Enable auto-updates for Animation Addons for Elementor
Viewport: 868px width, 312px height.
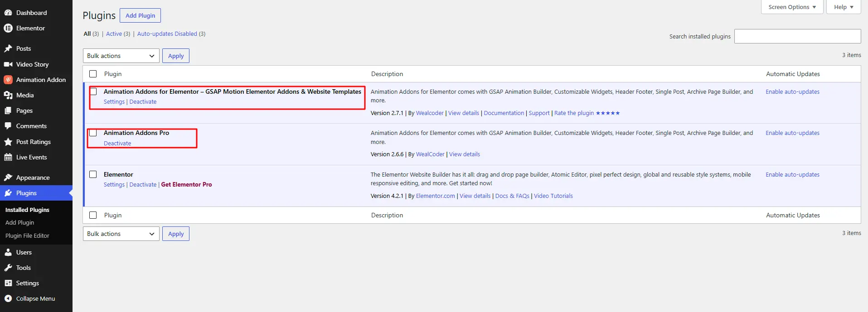coord(792,92)
